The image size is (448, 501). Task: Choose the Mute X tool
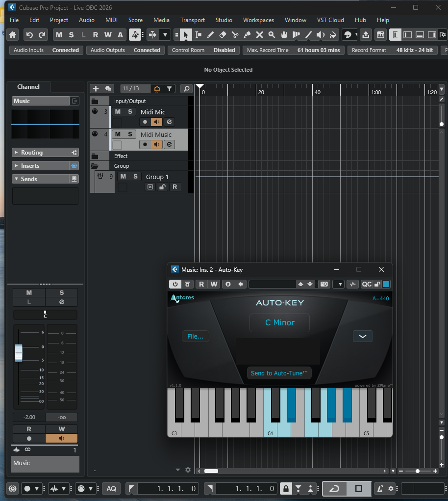tap(259, 35)
